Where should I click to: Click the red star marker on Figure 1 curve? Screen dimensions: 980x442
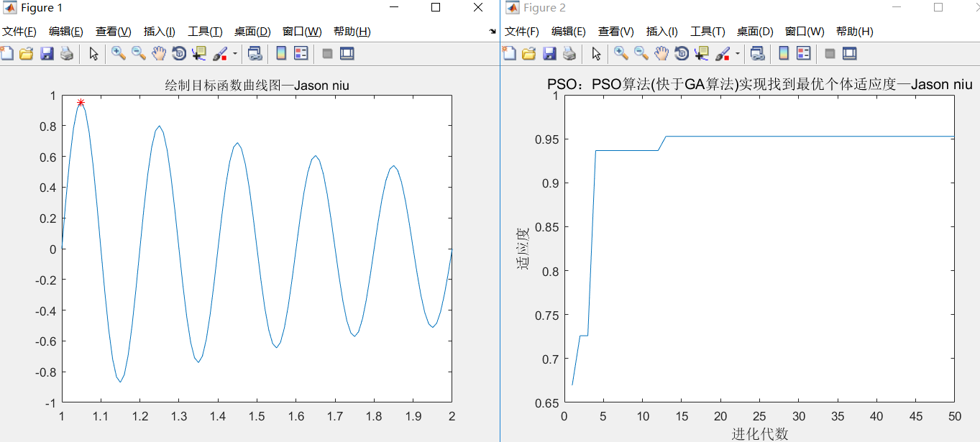pyautogui.click(x=81, y=103)
